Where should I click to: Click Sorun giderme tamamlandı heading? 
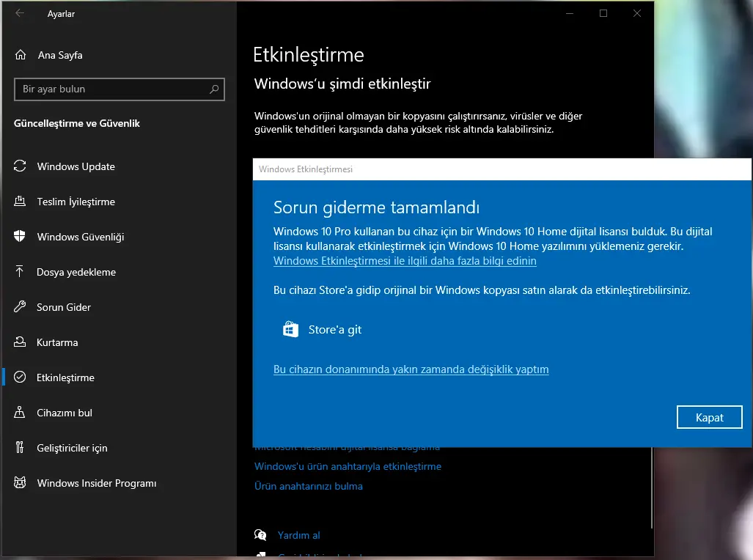377,207
